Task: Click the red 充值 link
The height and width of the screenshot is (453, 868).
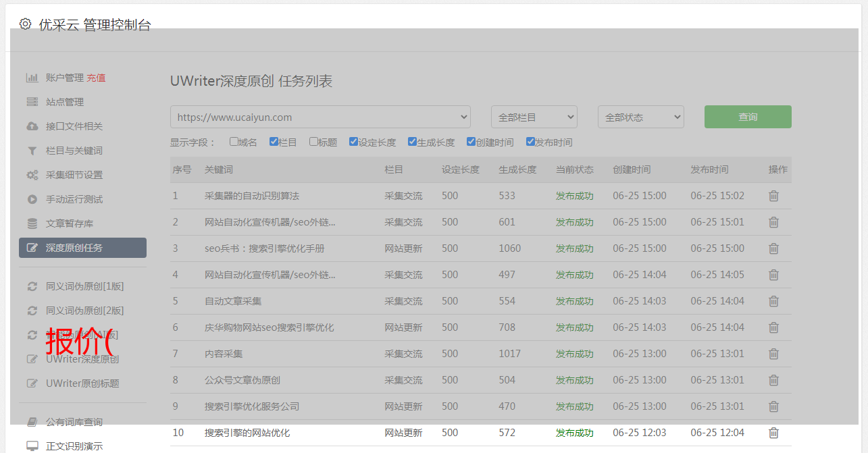Action: click(x=96, y=78)
